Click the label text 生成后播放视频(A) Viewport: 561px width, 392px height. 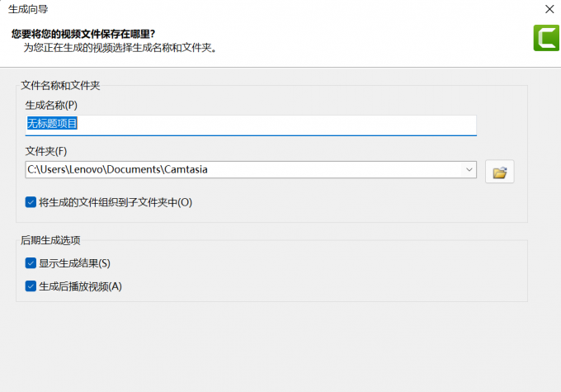click(x=80, y=286)
